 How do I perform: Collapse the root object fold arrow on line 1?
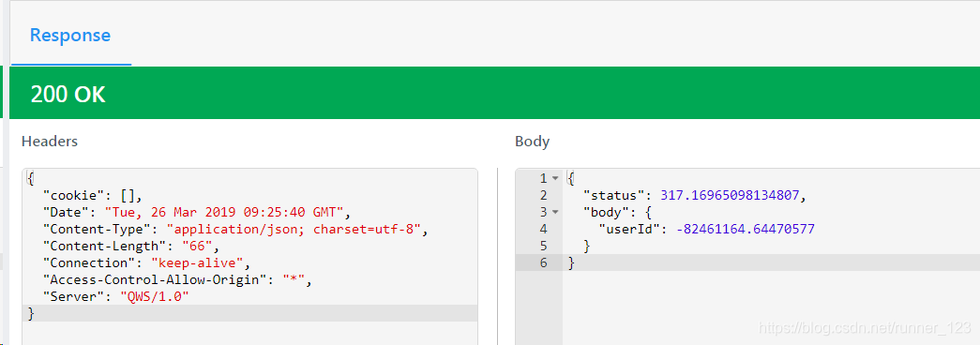pyautogui.click(x=555, y=179)
